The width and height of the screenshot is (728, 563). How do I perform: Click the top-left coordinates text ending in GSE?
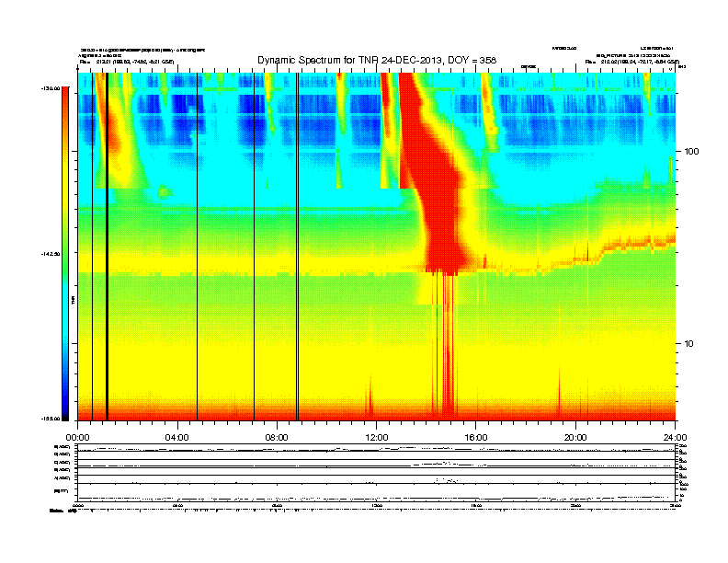click(126, 62)
